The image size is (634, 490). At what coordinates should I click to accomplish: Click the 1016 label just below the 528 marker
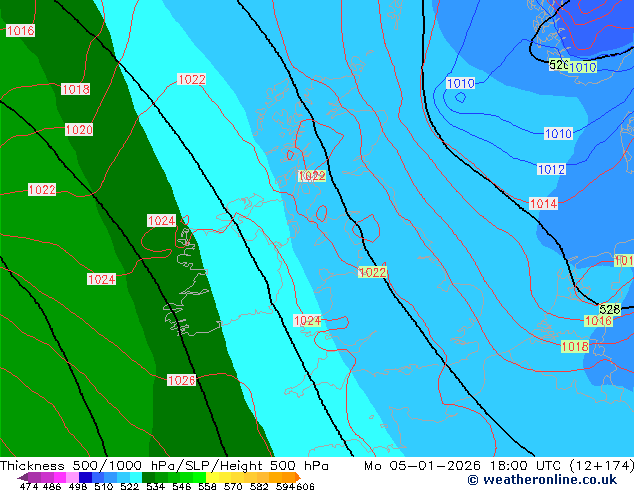tap(598, 321)
